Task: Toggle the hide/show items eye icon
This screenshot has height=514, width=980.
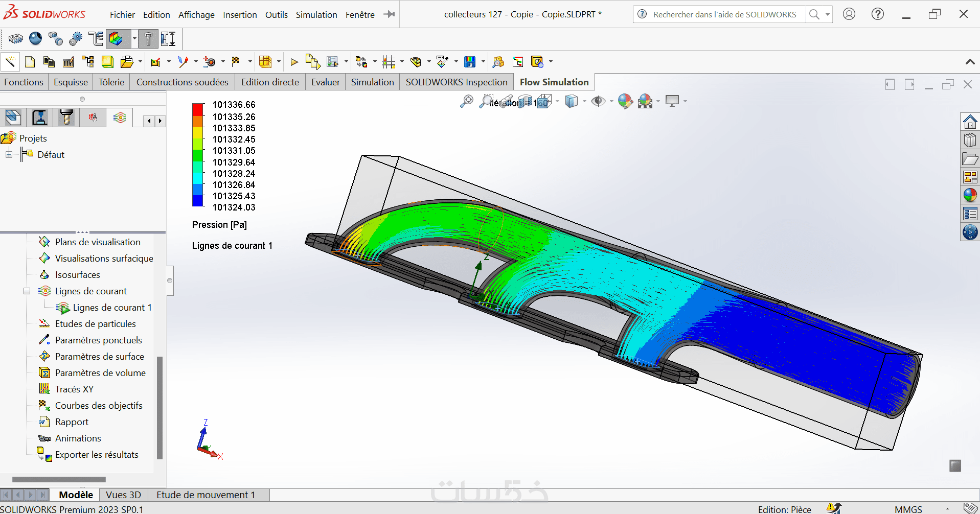Action: pos(598,101)
